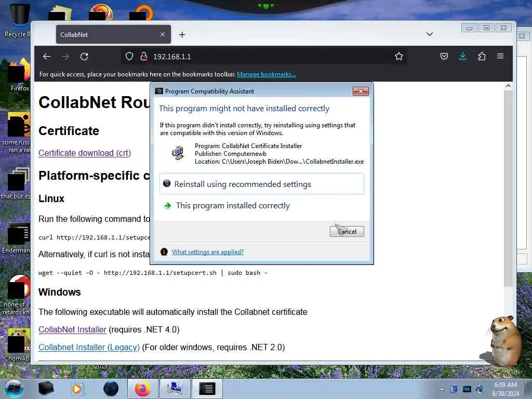Switch to the Compatibility Assistant taskbar item
The width and height of the screenshot is (532, 399).
[x=207, y=389]
